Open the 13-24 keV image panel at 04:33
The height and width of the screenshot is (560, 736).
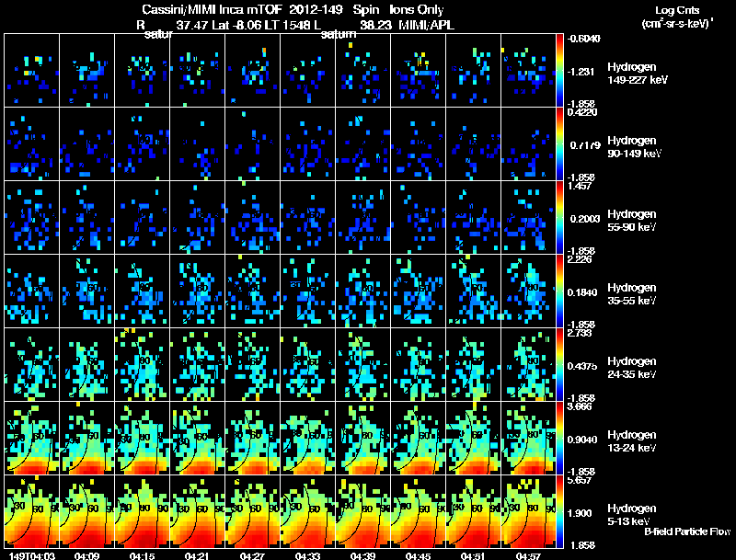[x=308, y=438]
